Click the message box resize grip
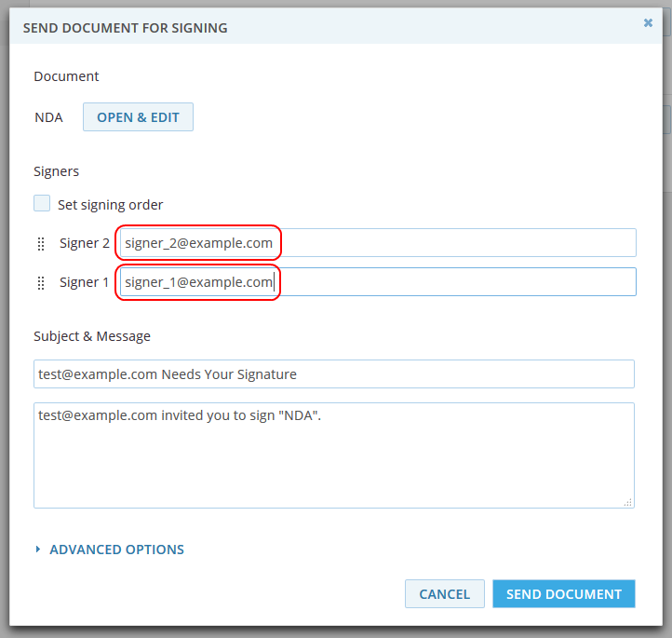This screenshot has width=672, height=638. point(628,503)
